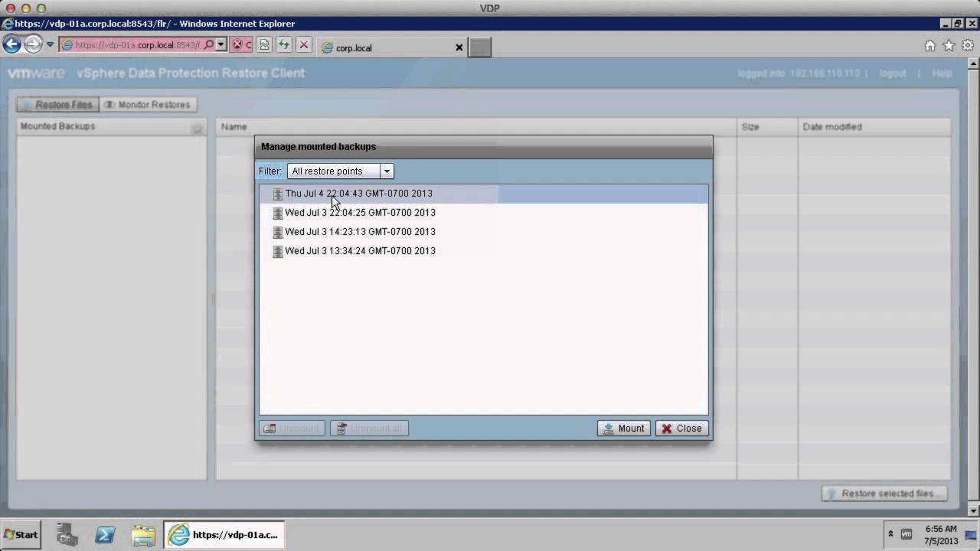Image resolution: width=980 pixels, height=551 pixels.
Task: Select the Wed Jul 3 14:23:13 restore point
Action: [x=484, y=232]
